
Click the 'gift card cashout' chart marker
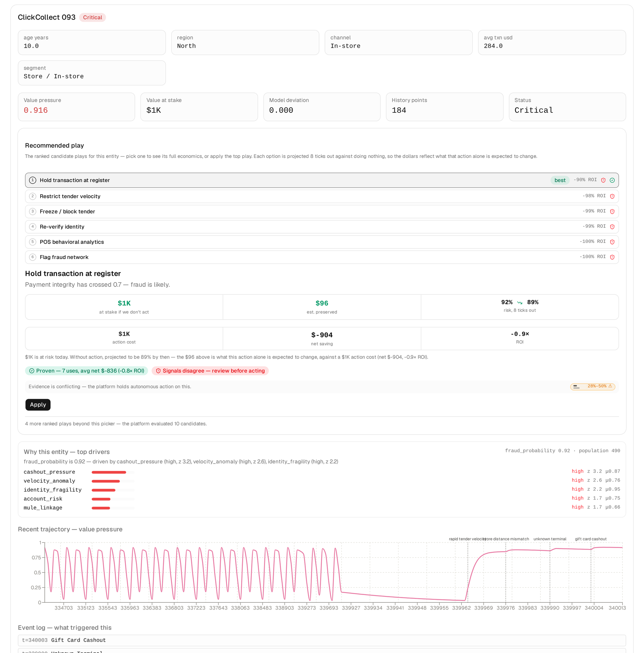pos(590,539)
